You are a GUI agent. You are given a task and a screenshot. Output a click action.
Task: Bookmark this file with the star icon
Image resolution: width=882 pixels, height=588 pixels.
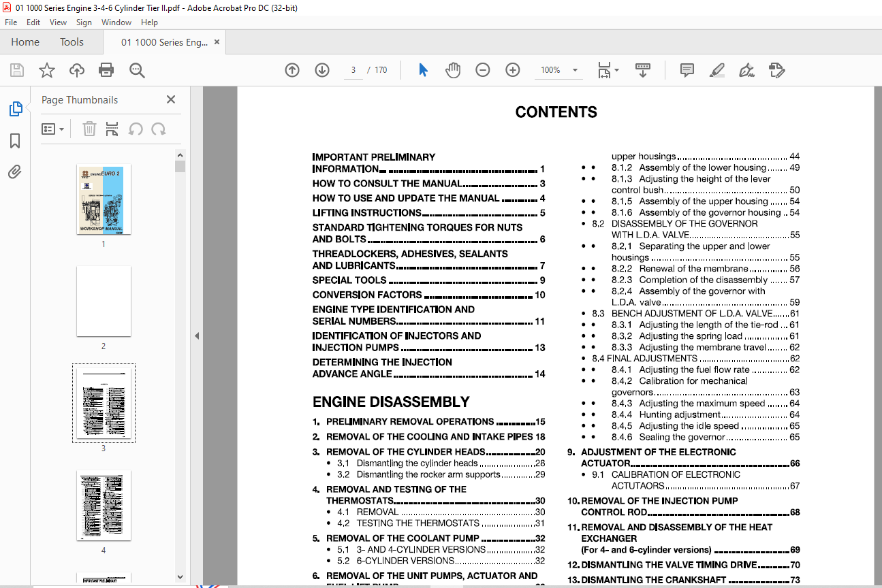point(46,70)
